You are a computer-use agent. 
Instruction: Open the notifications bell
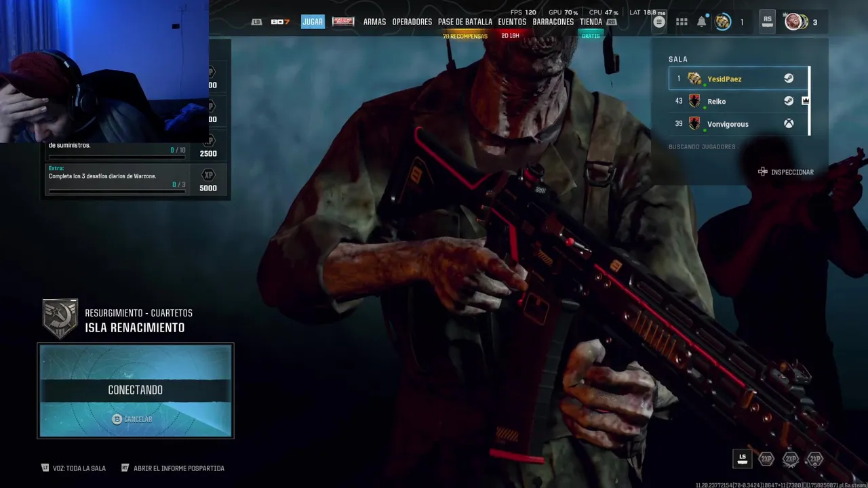[702, 22]
